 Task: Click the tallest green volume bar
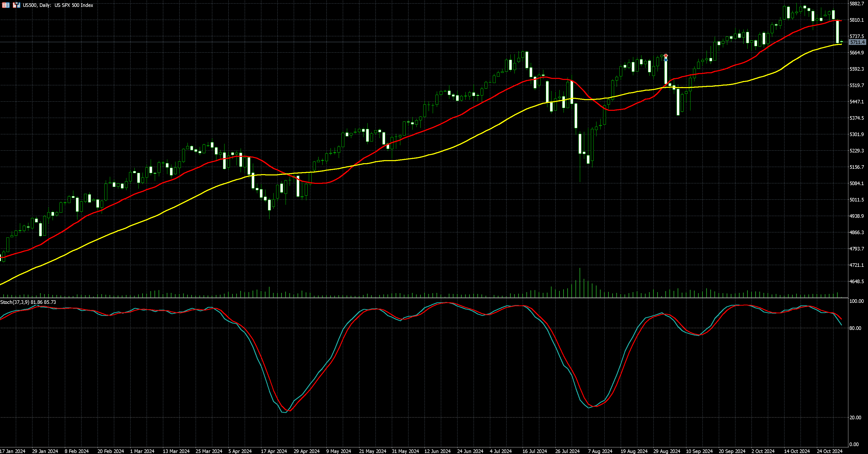580,283
